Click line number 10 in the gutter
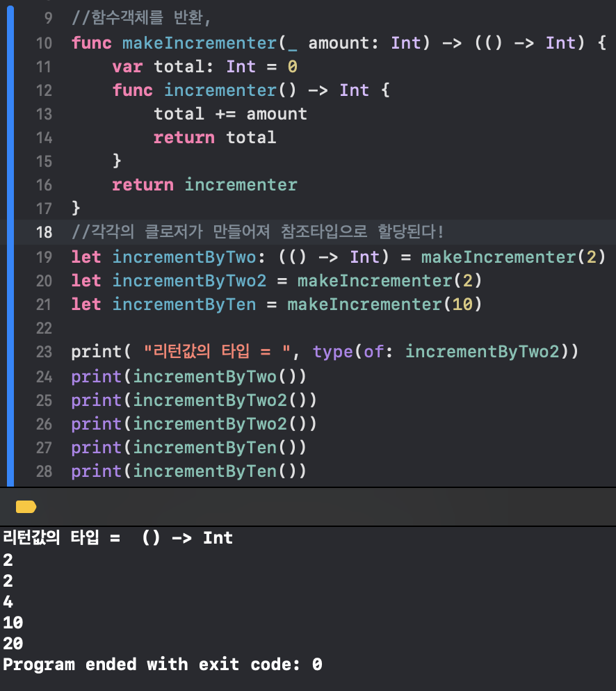616x691 pixels. coord(44,43)
